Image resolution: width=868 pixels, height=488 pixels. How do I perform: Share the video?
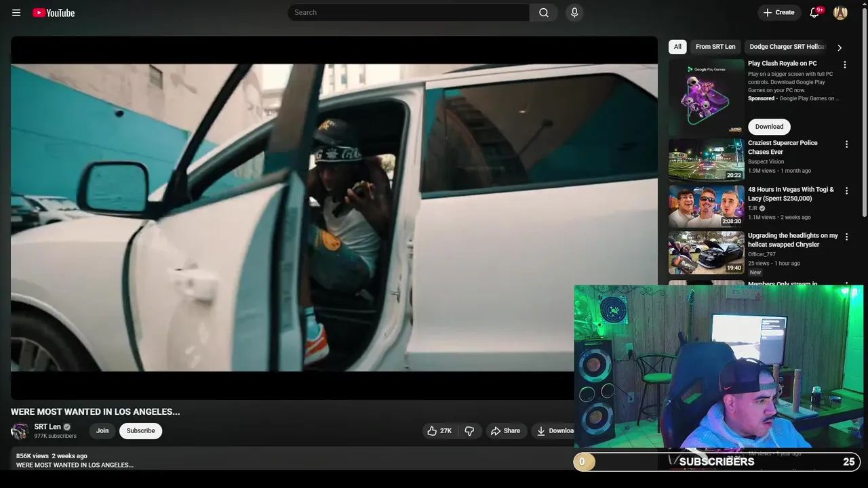click(x=505, y=431)
